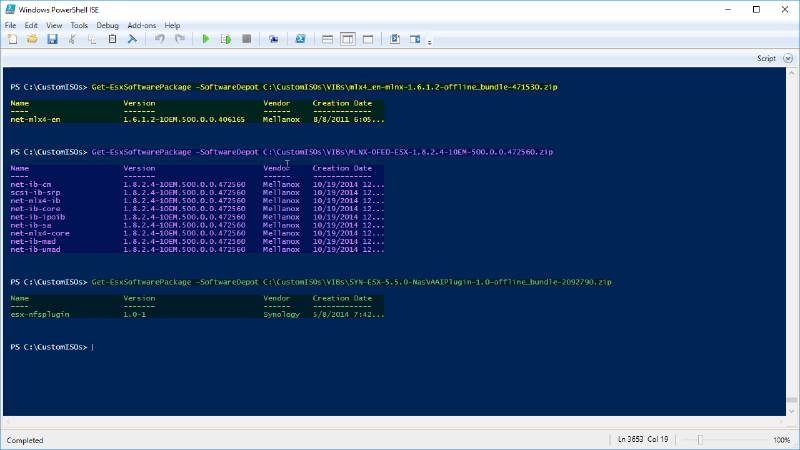Click the net-ib-umad package name

tap(35, 249)
